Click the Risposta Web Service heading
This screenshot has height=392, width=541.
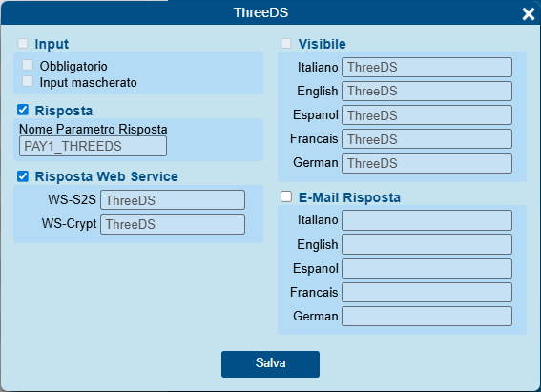(106, 176)
